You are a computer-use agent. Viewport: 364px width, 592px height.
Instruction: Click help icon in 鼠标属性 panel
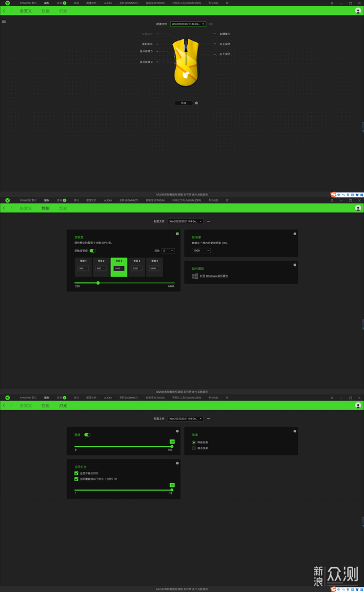(295, 265)
